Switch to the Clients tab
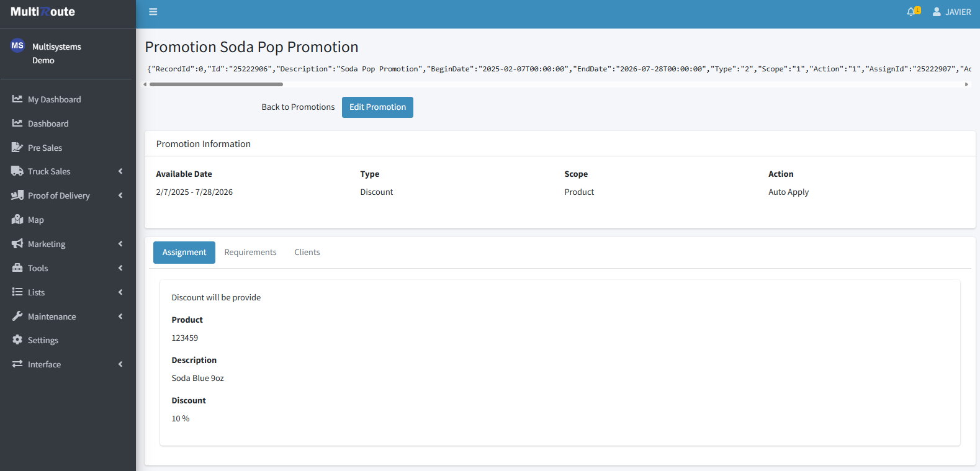The height and width of the screenshot is (471, 980). tap(307, 253)
